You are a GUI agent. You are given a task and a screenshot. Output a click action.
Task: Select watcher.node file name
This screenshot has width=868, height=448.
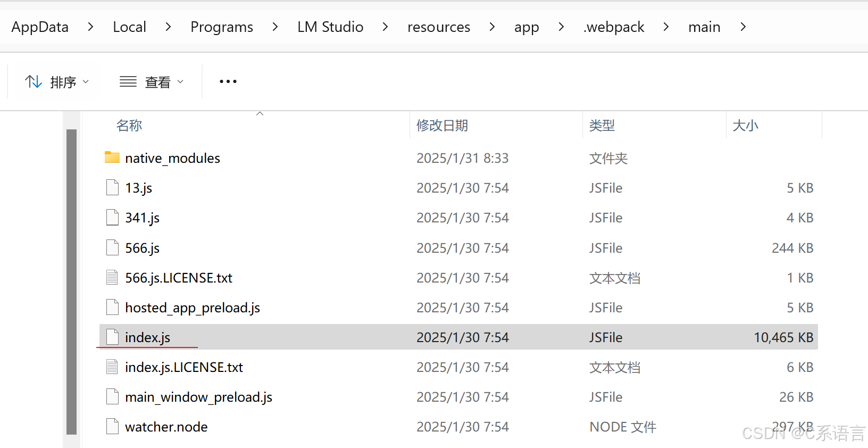tap(166, 427)
